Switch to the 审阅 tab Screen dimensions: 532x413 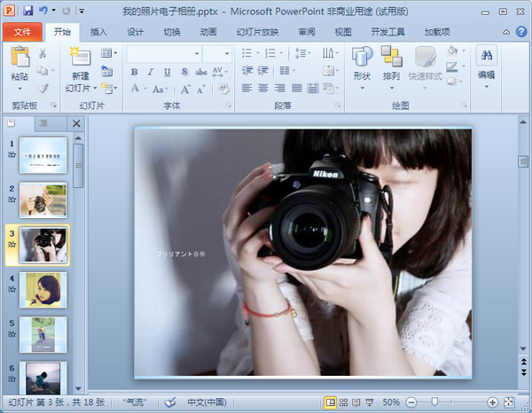click(x=307, y=32)
